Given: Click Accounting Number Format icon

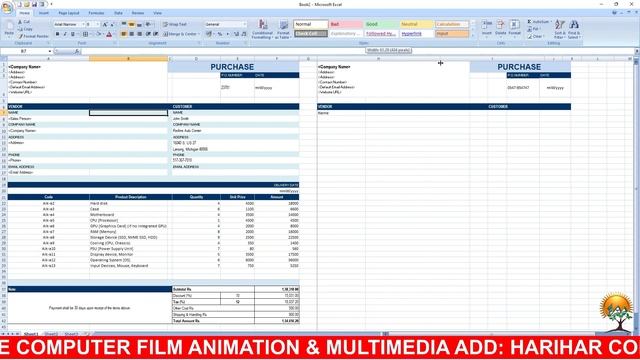Looking at the screenshot, I should (x=210, y=34).
